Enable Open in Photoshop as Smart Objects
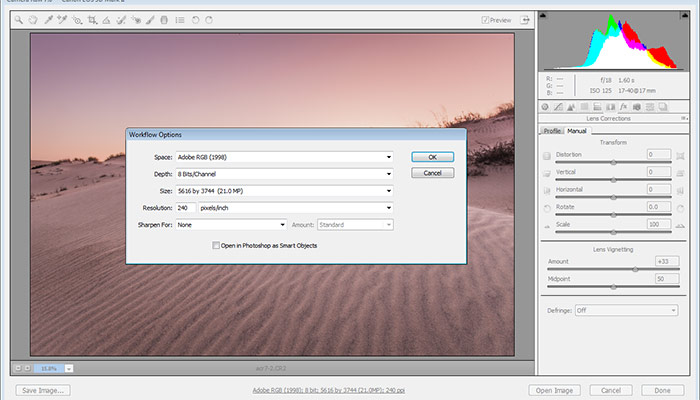The image size is (700, 400). (x=215, y=245)
